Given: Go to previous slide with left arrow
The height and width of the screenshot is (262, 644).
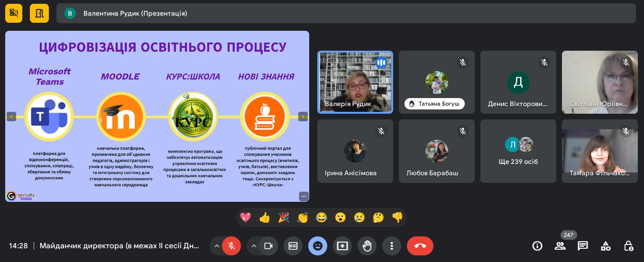Looking at the screenshot, I should (x=11, y=116).
